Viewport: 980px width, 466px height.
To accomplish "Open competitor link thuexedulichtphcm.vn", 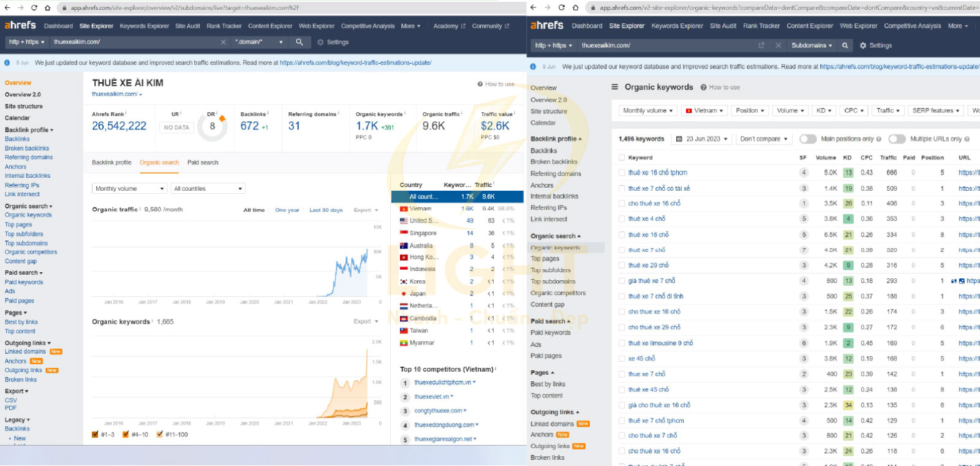I will click(x=443, y=383).
